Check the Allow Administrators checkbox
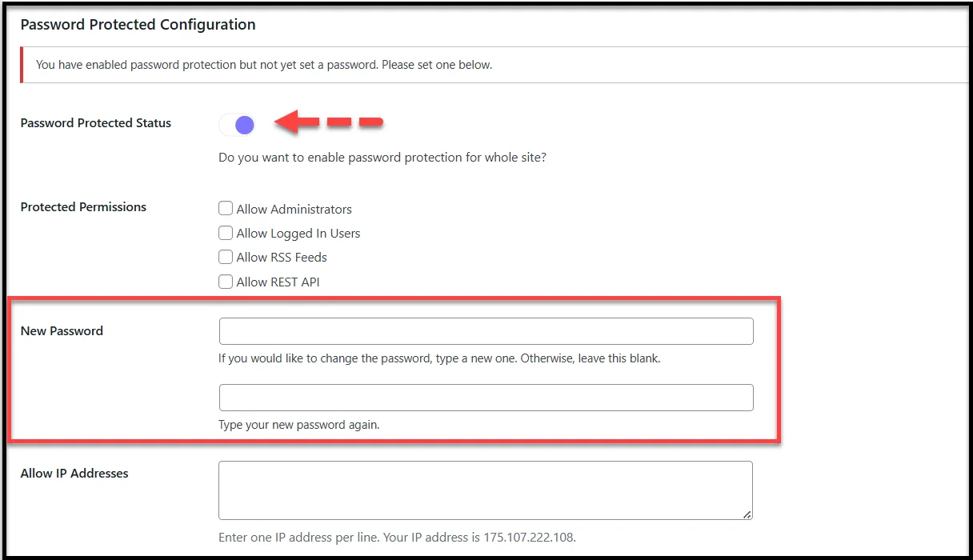The width and height of the screenshot is (973, 560). (226, 208)
